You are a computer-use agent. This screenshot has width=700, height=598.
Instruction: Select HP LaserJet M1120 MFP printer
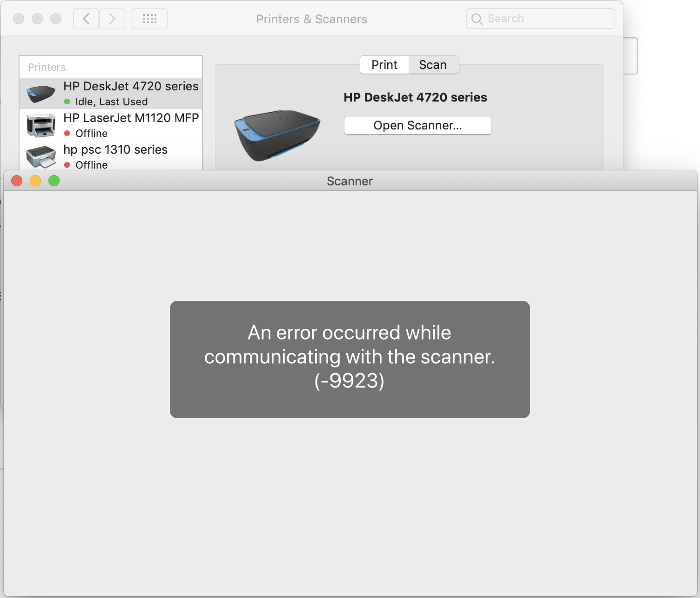pos(111,125)
